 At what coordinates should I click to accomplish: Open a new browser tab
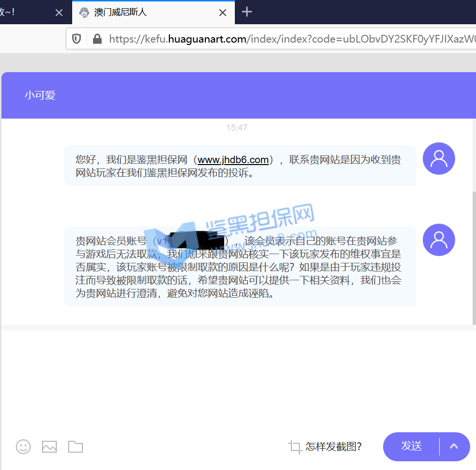(x=247, y=12)
